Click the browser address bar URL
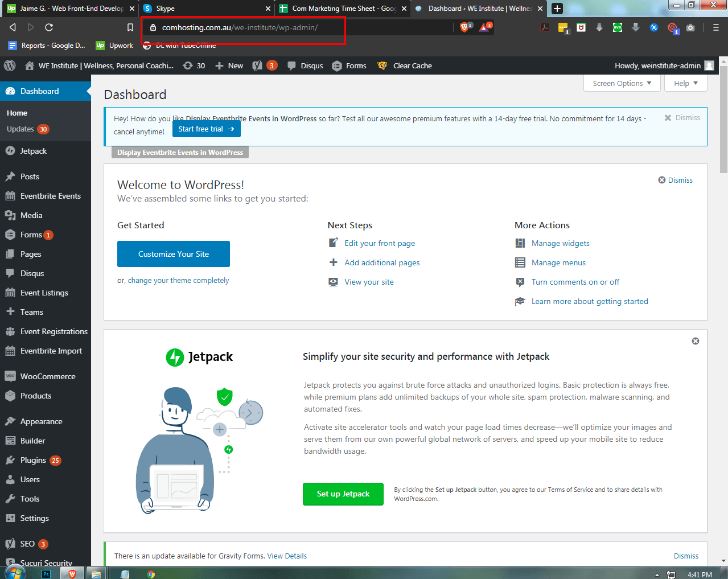This screenshot has width=728, height=579. (240, 27)
